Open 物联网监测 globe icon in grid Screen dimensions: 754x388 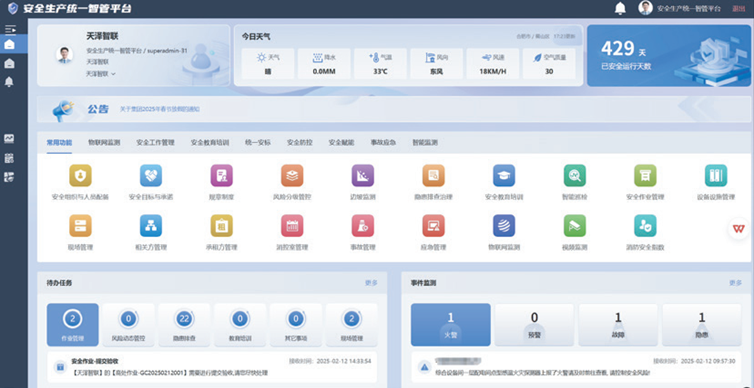coord(504,225)
